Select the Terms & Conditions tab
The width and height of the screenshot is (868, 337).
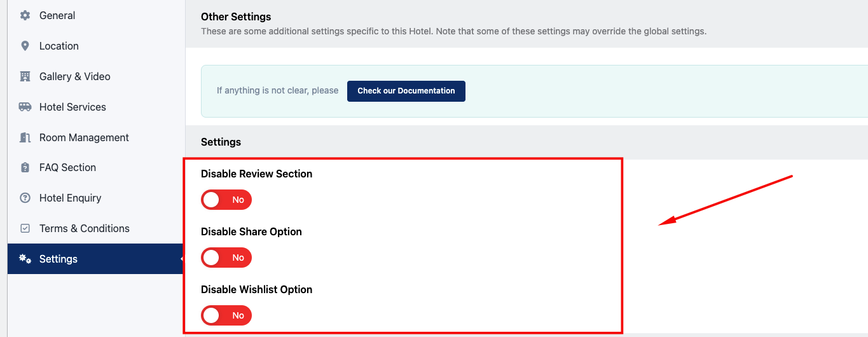pos(85,228)
